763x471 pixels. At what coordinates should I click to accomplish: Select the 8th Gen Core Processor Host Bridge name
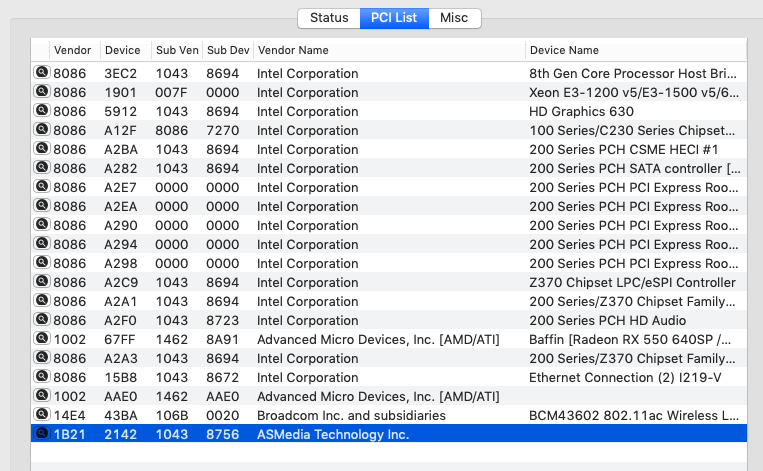pos(633,73)
